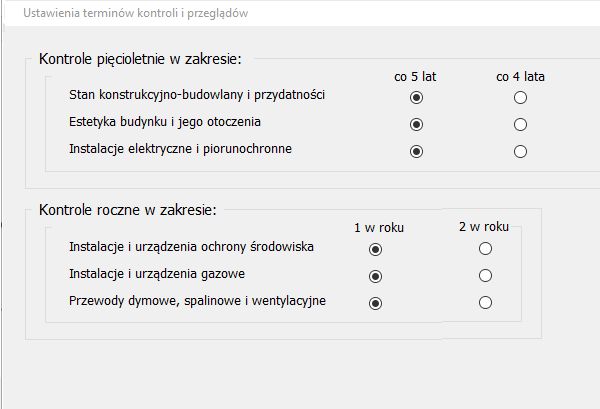Select 'co 4 lata' for Stan konstrukcyjno-budowlany
The width and height of the screenshot is (600, 409).
pos(520,98)
